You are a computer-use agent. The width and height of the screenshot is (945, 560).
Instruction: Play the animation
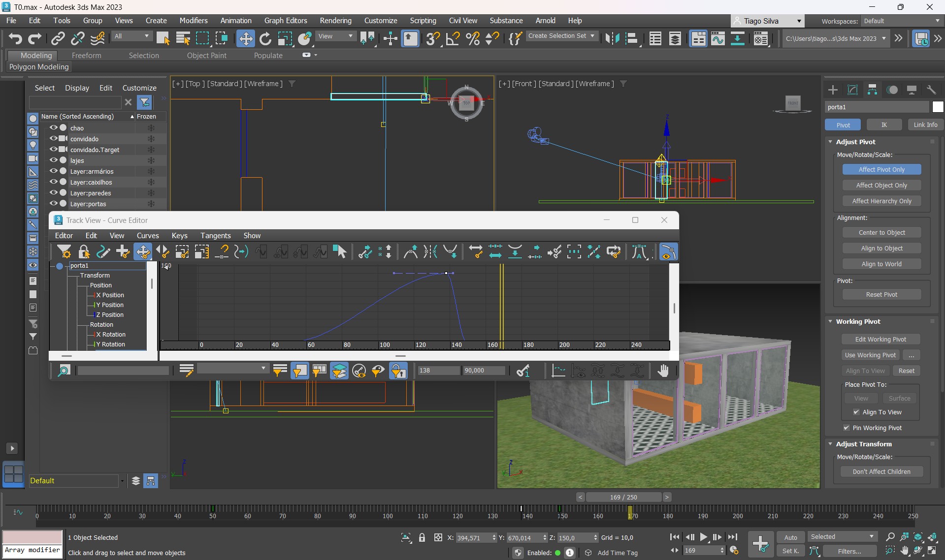point(703,537)
